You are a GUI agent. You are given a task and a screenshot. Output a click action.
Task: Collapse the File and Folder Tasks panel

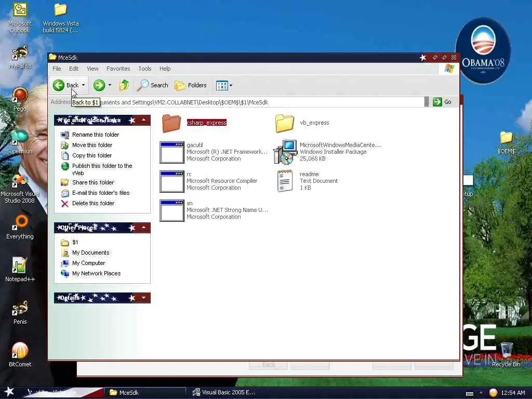click(144, 120)
